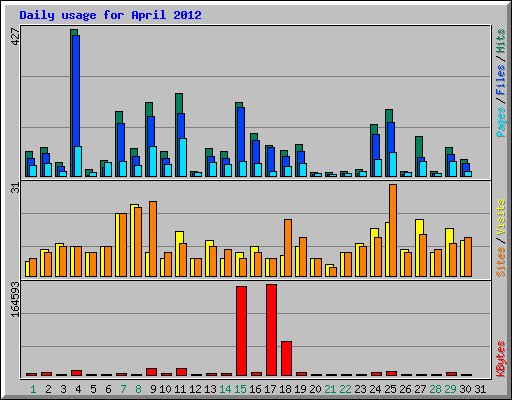
Task: Click the 'Hits' legend word
Action: 501,41
